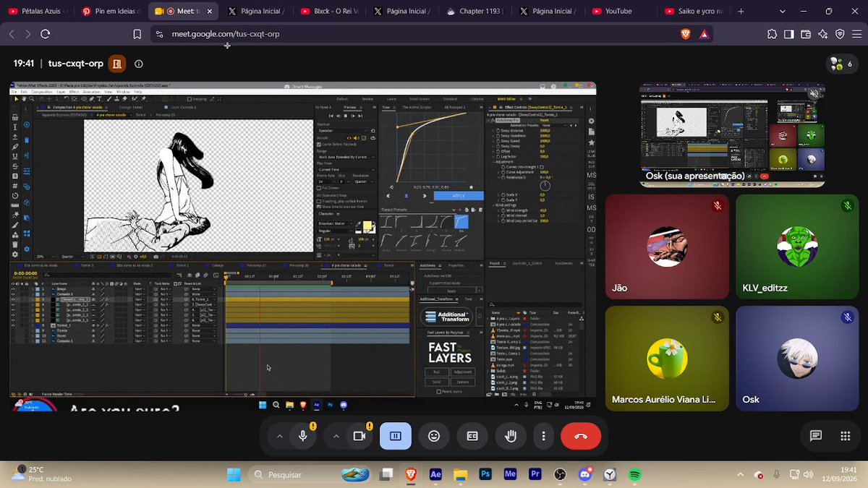Viewport: 868px width, 488px height.
Task: Toggle closed captions in Meet
Action: [472, 436]
